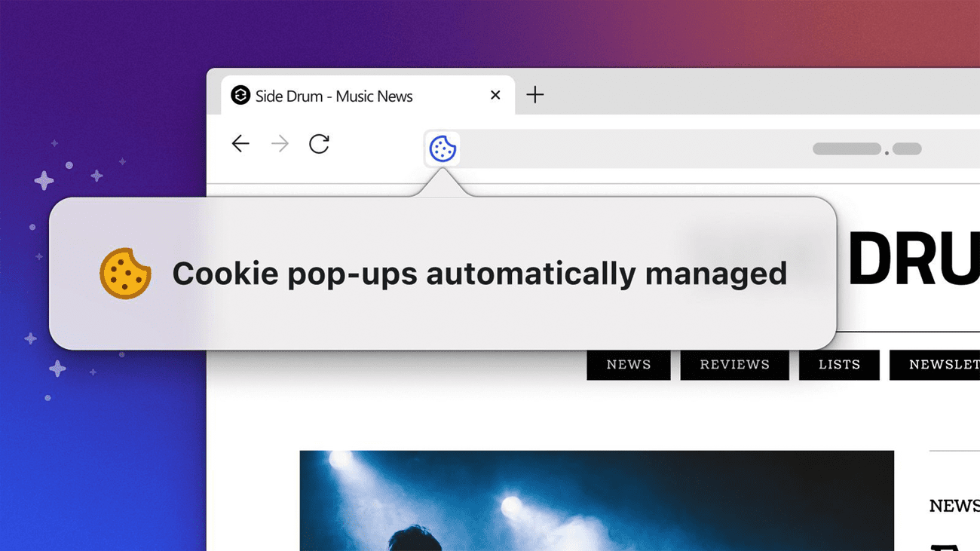Click the Side Drum favicon on the tab
Image resolution: width=980 pixels, height=551 pixels.
point(240,96)
